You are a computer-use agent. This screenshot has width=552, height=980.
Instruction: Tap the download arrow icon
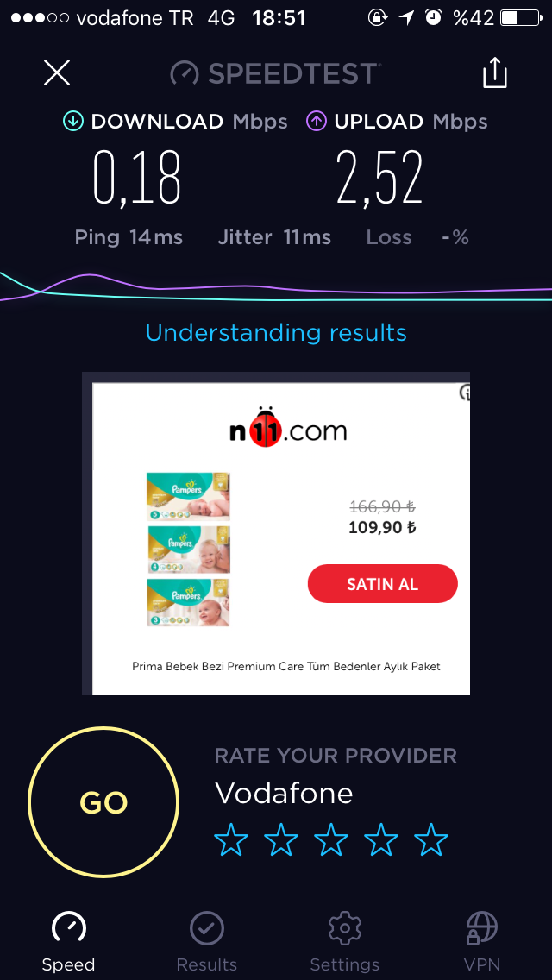pyautogui.click(x=73, y=122)
